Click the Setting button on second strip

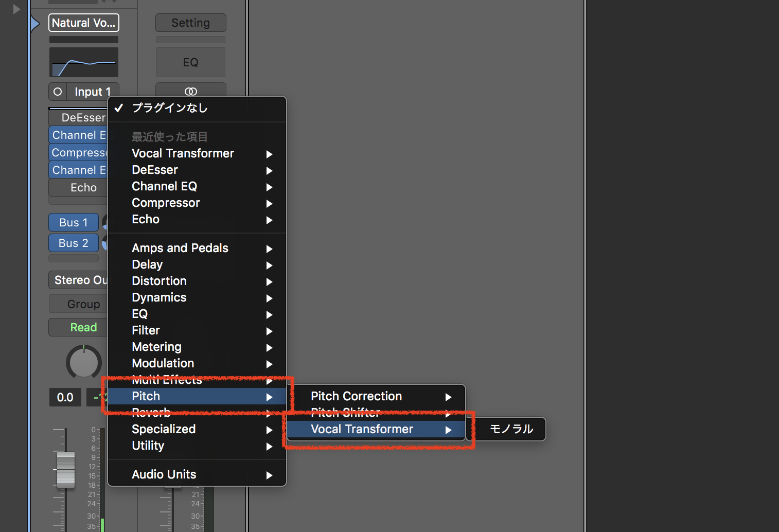pyautogui.click(x=190, y=23)
